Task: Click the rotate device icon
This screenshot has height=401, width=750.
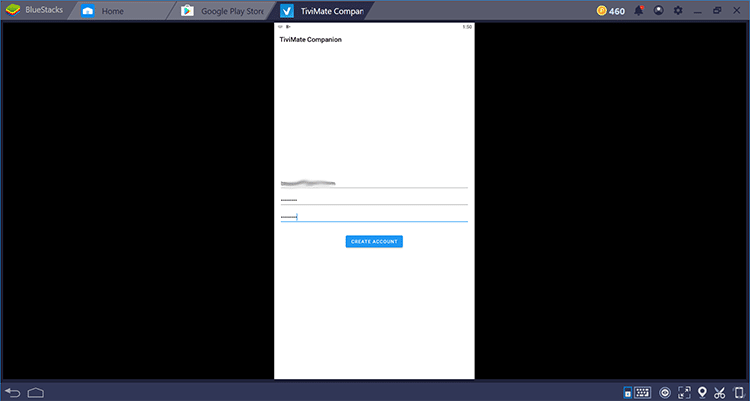Action: pyautogui.click(x=739, y=393)
